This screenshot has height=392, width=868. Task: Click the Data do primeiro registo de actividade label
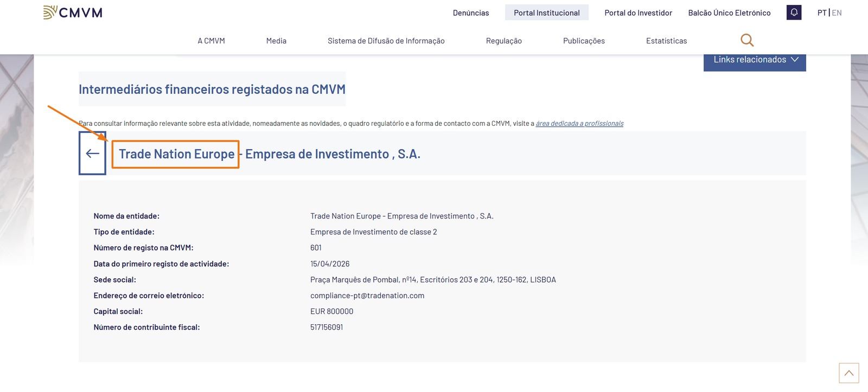pyautogui.click(x=161, y=264)
